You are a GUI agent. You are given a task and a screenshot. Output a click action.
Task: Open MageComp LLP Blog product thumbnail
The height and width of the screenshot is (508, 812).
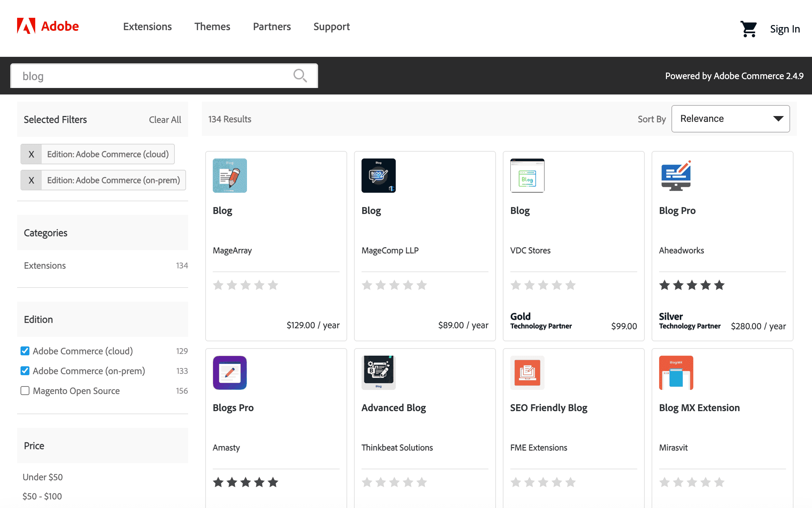[379, 176]
